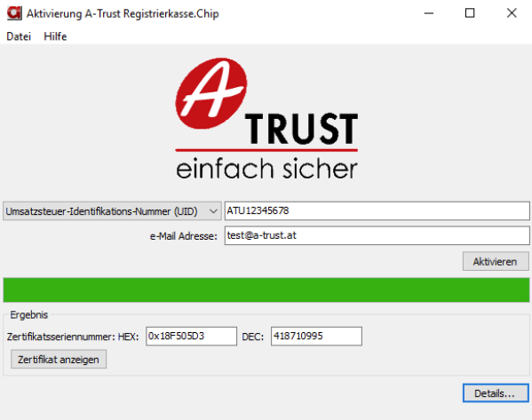Maximize the Aktivierung window
This screenshot has height=420, width=532.
click(470, 13)
